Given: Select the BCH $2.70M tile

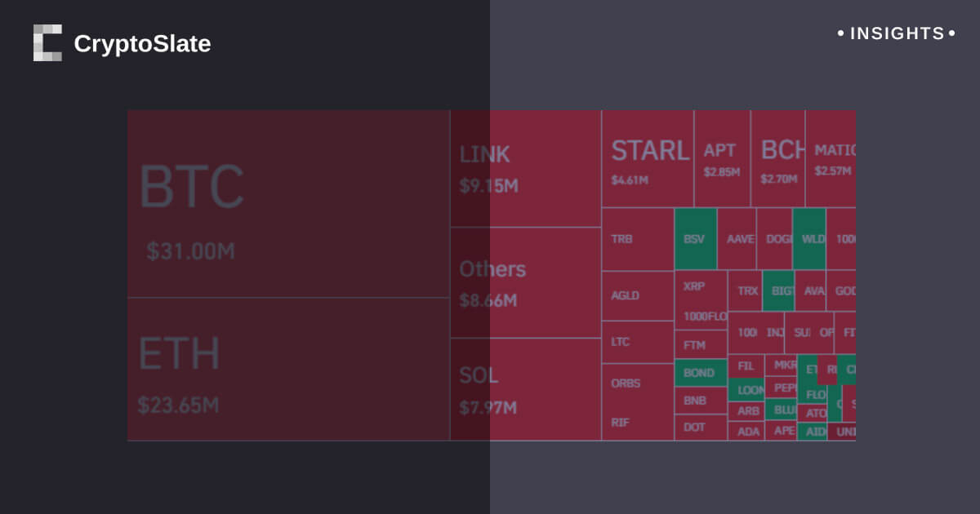Looking at the screenshot, I should click(777, 159).
